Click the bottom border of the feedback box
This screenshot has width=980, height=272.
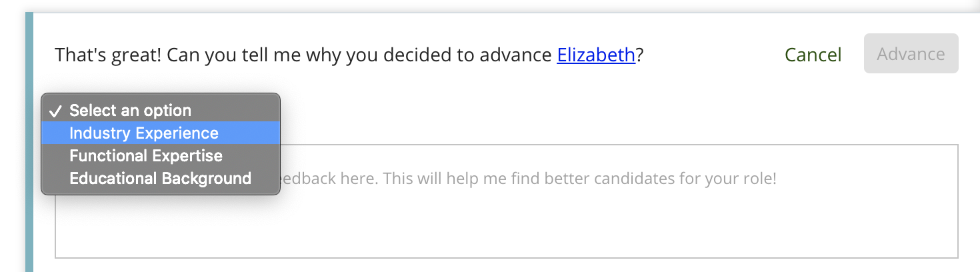507,257
